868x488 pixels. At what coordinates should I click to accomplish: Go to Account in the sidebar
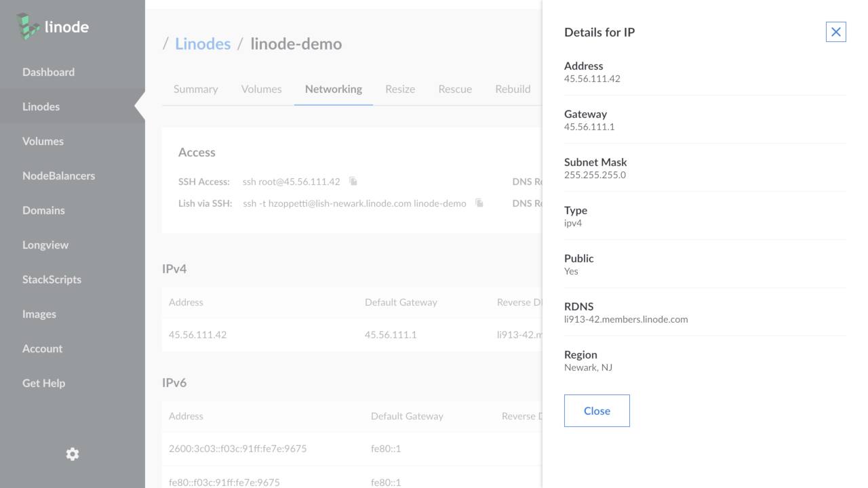[x=42, y=348]
